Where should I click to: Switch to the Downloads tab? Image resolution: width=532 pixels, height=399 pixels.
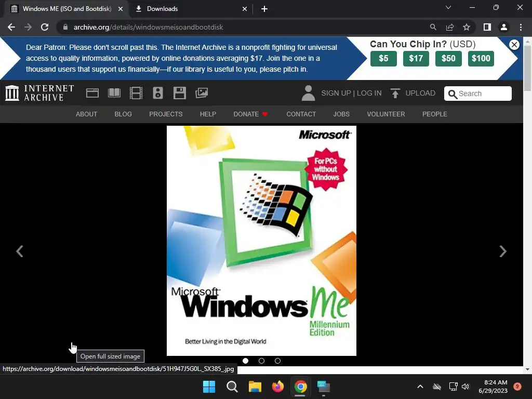pos(191,9)
